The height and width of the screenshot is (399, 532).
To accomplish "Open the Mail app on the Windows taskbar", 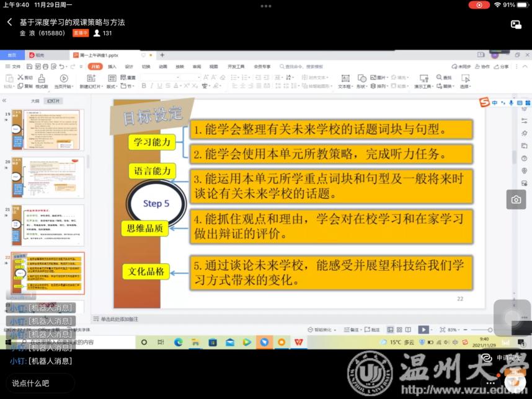I will click(x=229, y=342).
